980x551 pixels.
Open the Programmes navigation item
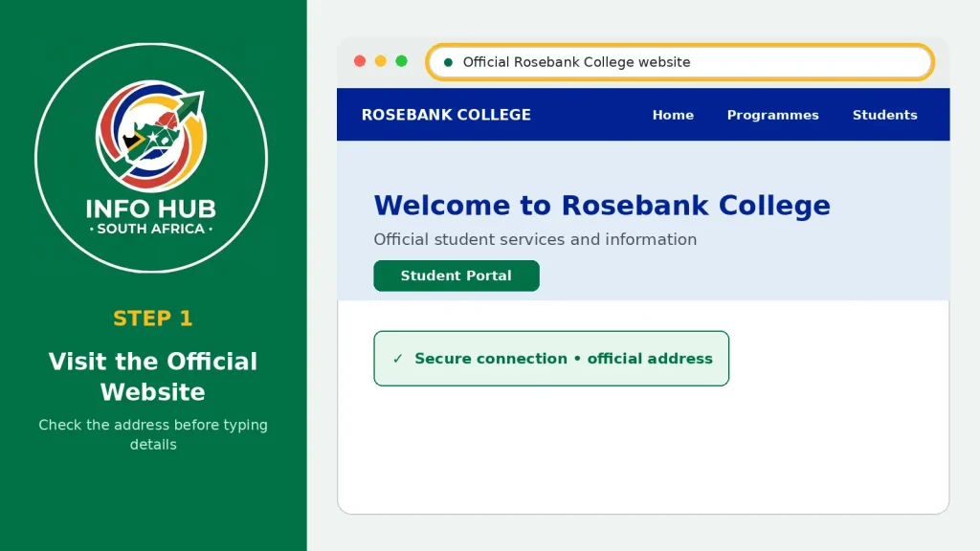(x=772, y=115)
